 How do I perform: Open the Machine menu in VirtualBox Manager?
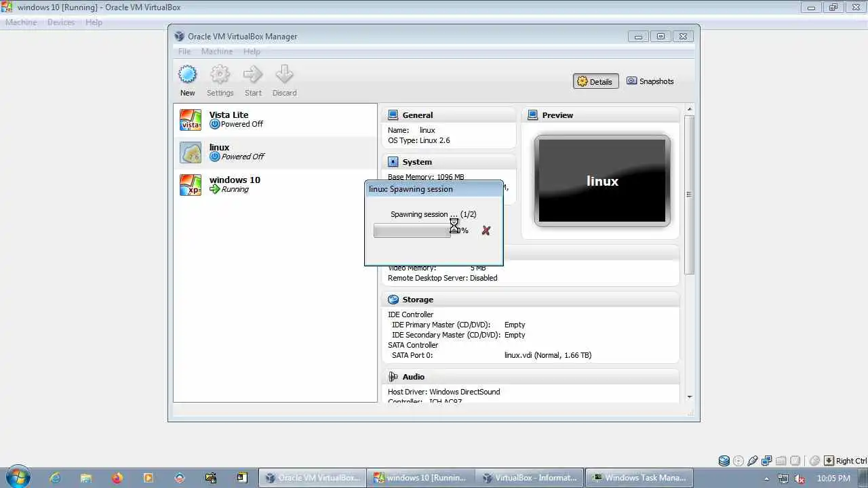click(x=217, y=52)
